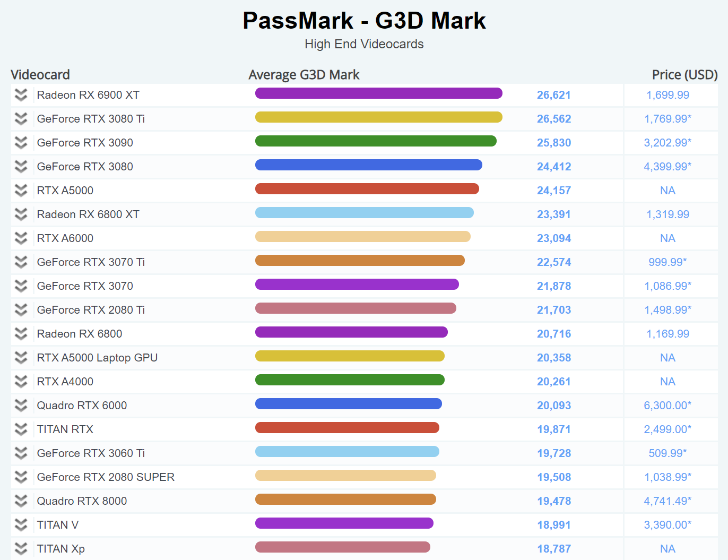
Task: Click the 1,699.99 price for RX 6900 XT
Action: pyautogui.click(x=668, y=95)
